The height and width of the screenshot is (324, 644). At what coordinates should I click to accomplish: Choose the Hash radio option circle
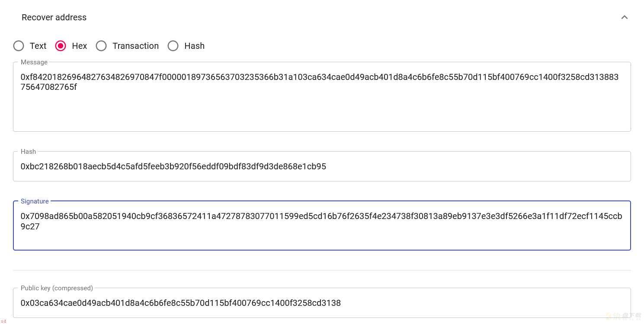[173, 46]
